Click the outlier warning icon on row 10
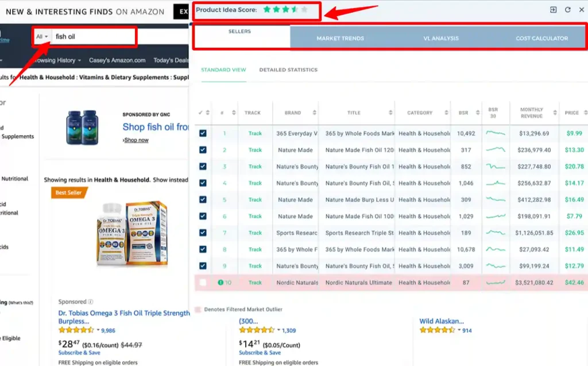The image size is (588, 366). click(x=220, y=283)
